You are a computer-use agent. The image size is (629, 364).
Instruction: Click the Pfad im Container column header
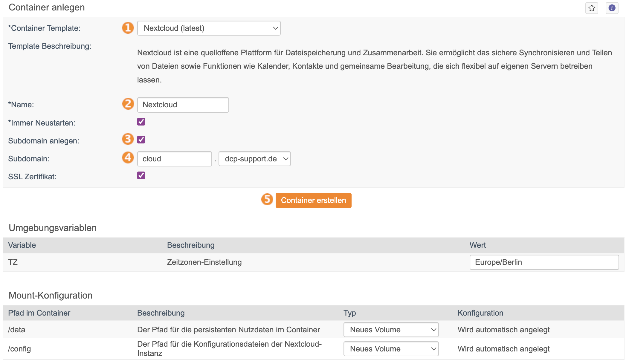click(39, 313)
